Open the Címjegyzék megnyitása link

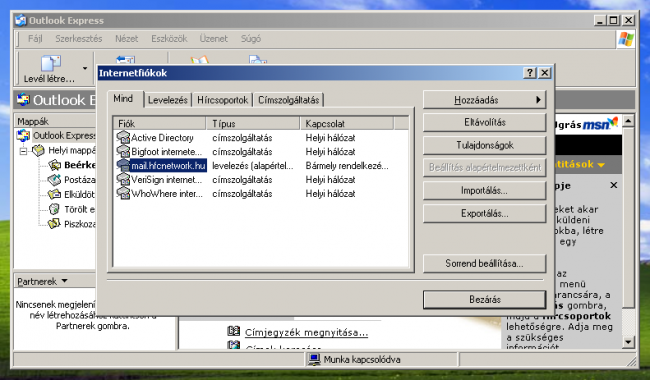[x=306, y=332]
